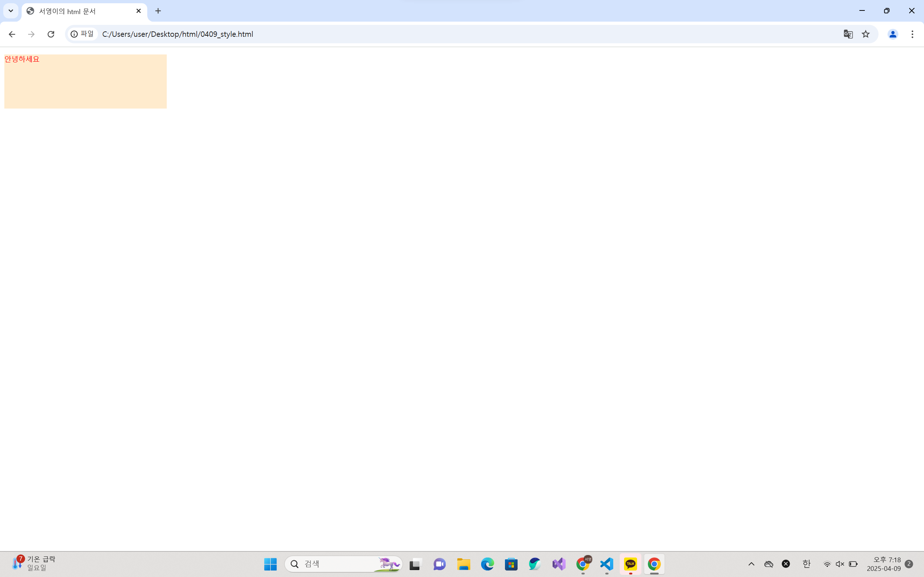
Task: Show hidden system tray icons
Action: [x=751, y=564]
